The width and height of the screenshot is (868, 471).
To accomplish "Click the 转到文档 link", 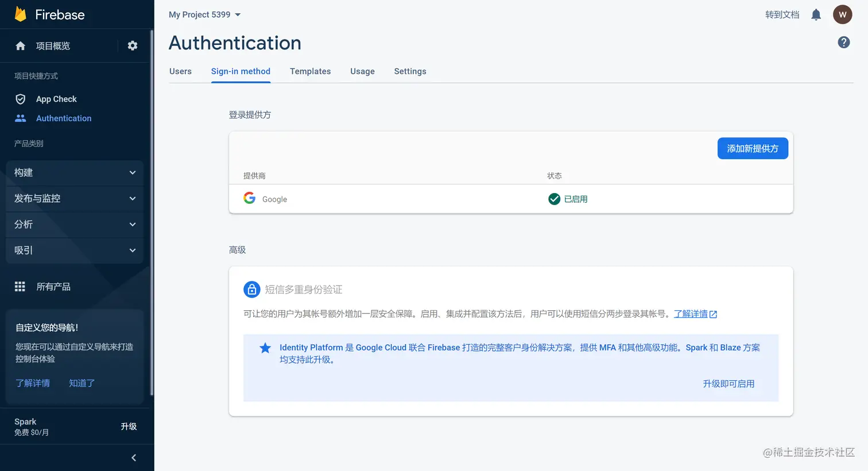I will point(782,15).
